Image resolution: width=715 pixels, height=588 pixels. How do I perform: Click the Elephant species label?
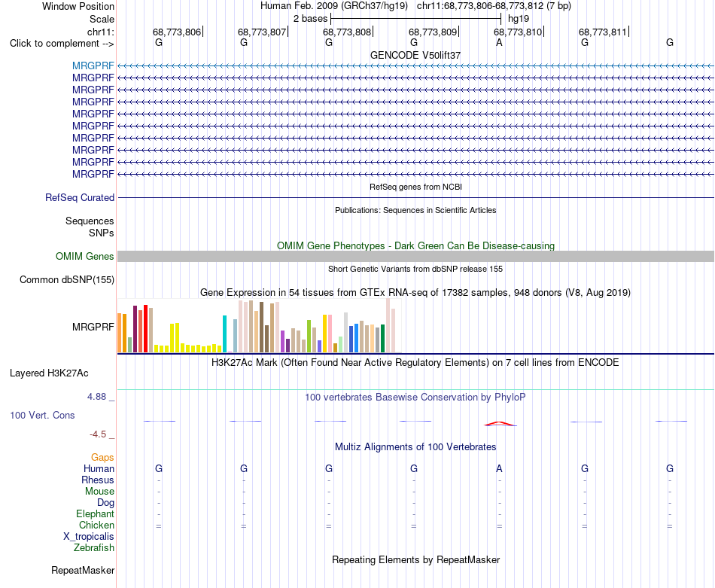click(x=95, y=513)
